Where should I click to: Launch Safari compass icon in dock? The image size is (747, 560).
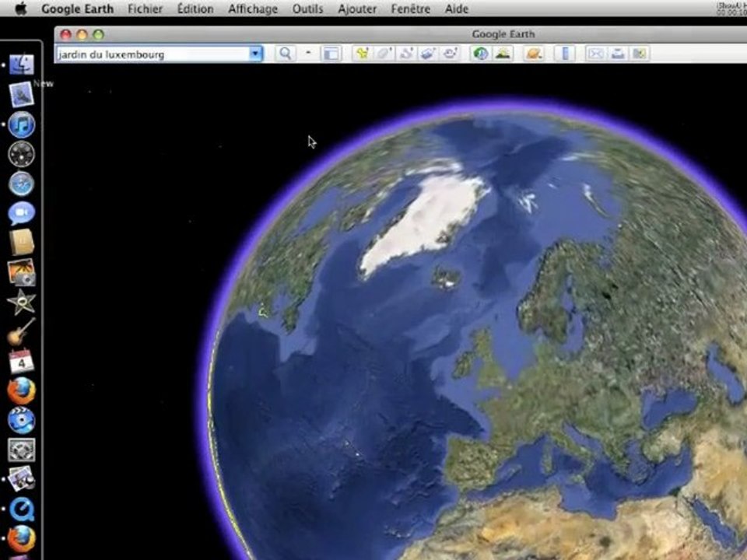coord(22,184)
